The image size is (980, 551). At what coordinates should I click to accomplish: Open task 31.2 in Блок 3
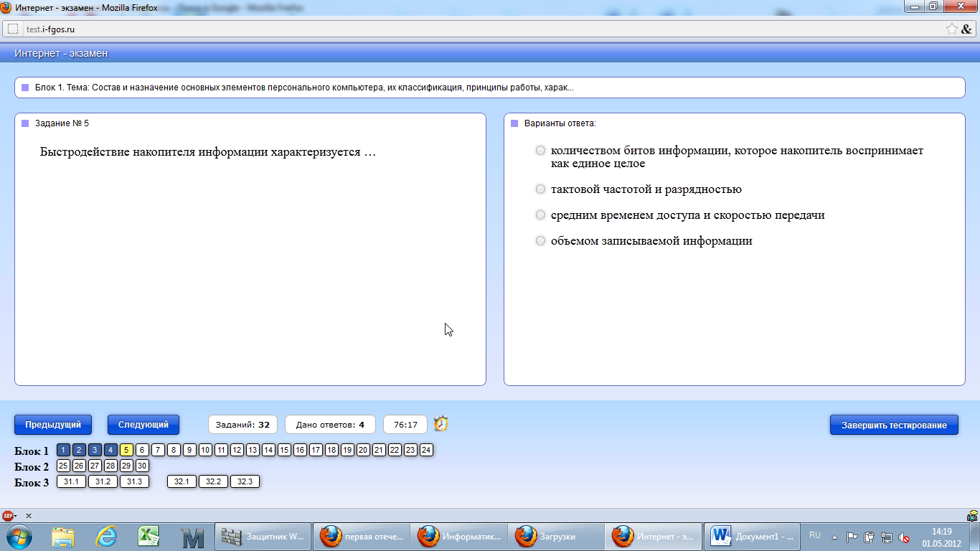103,481
